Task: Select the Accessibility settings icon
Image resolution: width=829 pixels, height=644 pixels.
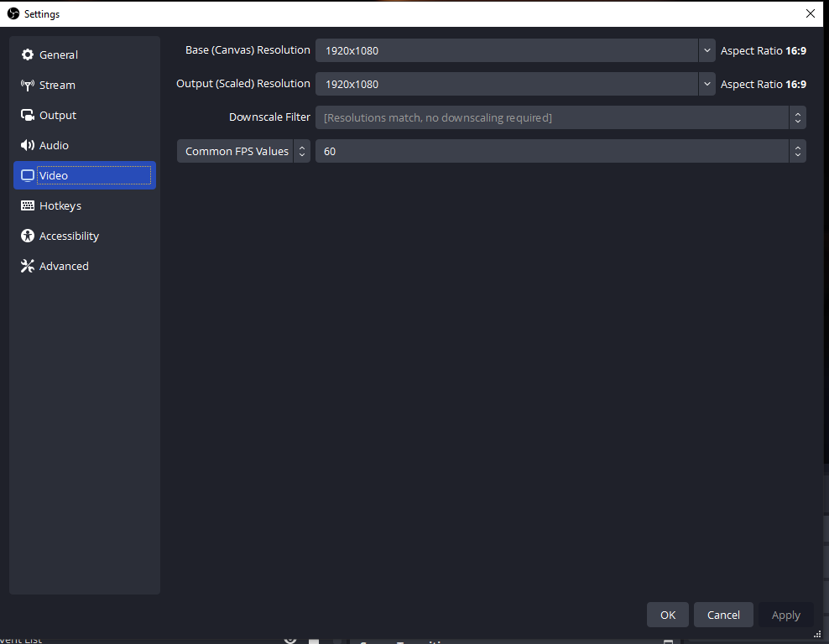Action: coord(28,236)
